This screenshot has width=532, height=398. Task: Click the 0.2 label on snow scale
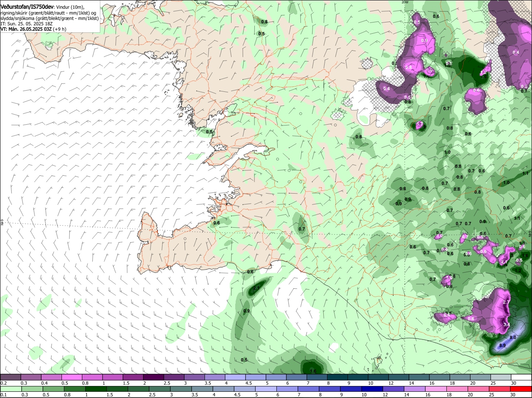[4, 383]
